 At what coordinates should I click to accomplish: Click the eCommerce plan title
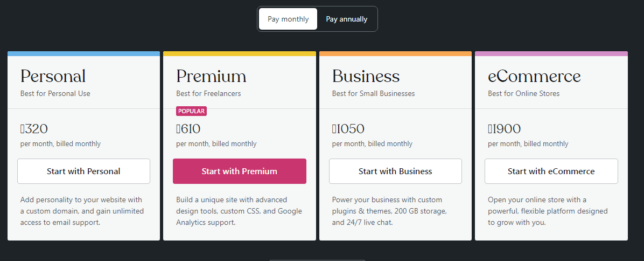[x=534, y=76]
